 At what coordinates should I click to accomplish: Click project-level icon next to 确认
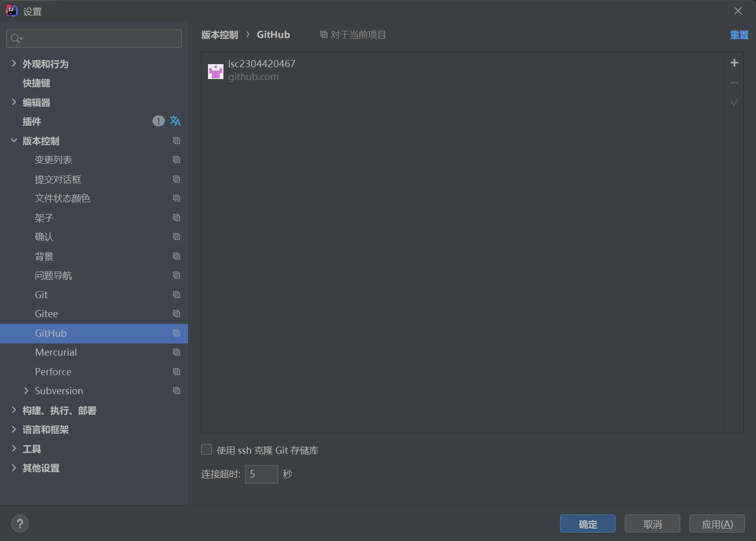pos(177,237)
